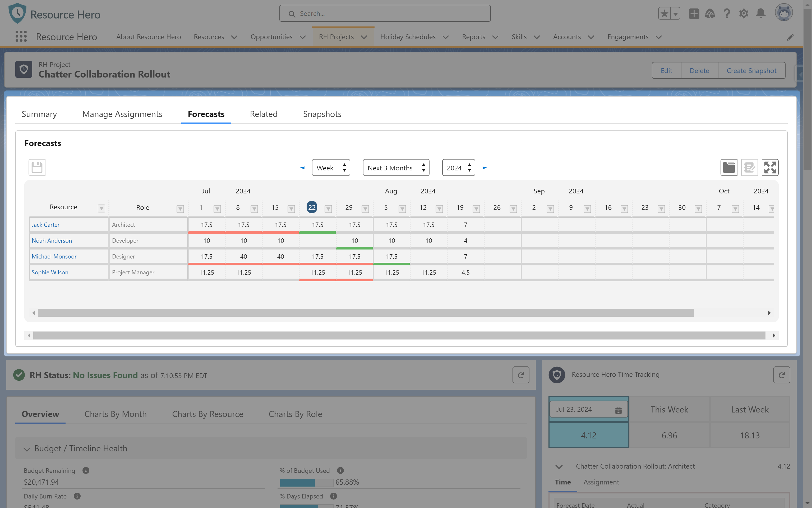Switch to Charts By Resource tab
812x508 pixels.
click(208, 414)
